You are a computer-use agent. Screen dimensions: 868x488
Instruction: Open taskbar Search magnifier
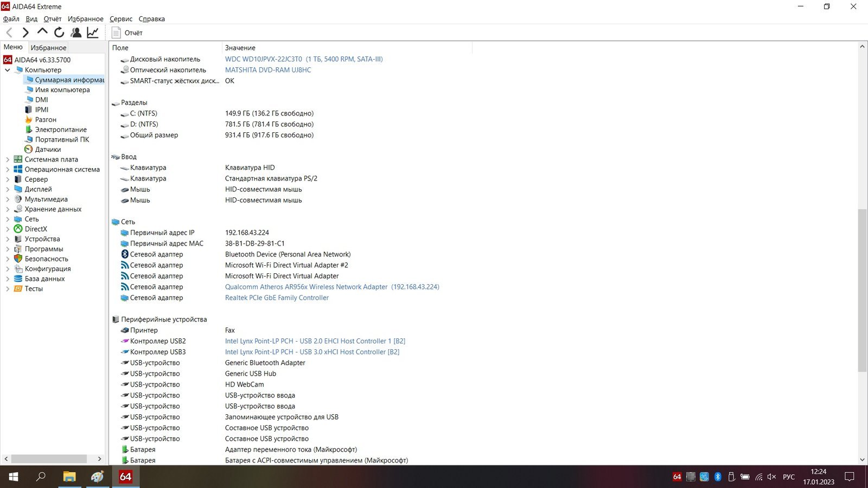coord(41,477)
